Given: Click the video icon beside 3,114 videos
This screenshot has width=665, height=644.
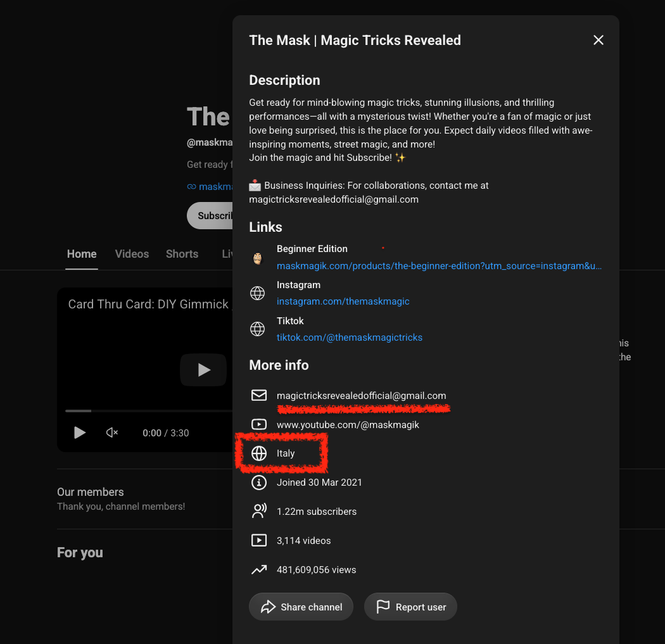Looking at the screenshot, I should click(258, 541).
